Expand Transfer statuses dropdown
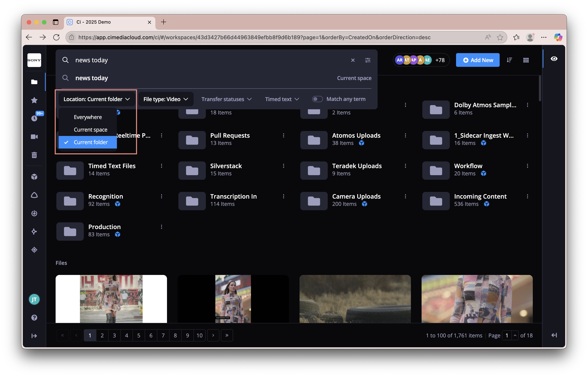Image resolution: width=588 pixels, height=377 pixels. click(x=226, y=99)
